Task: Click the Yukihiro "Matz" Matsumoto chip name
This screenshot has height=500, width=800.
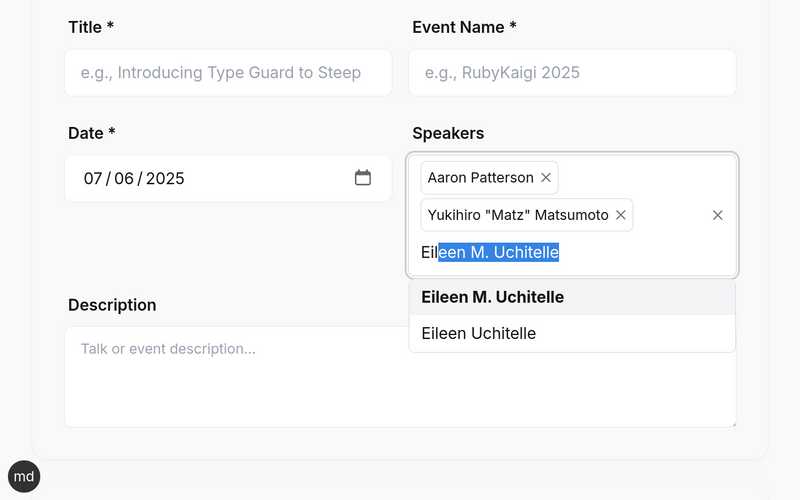Action: tap(517, 215)
